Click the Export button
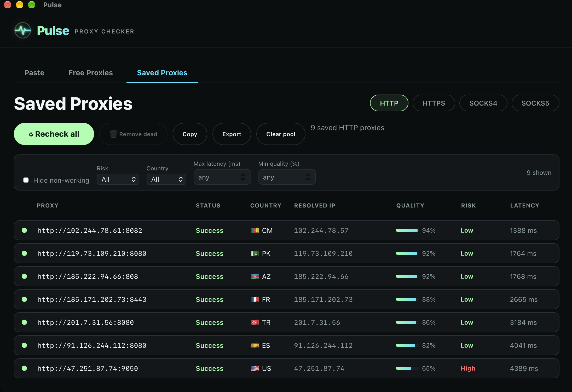Viewport: 572px width, 392px height. point(232,134)
